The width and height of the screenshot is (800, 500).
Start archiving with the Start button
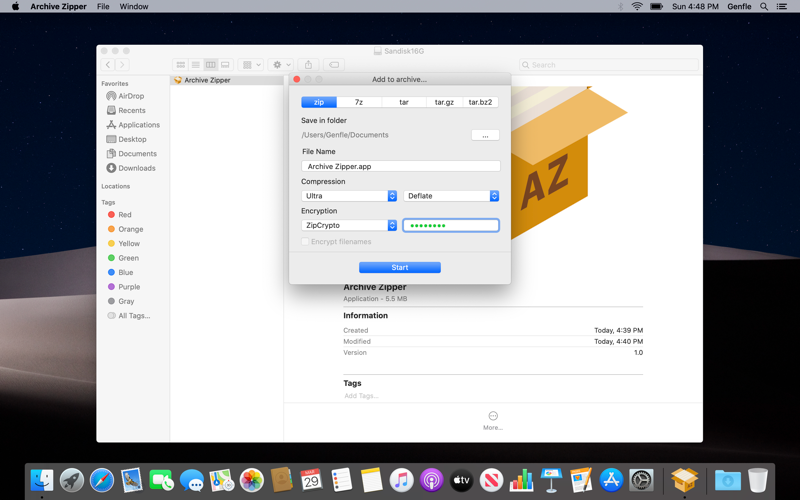click(x=400, y=267)
